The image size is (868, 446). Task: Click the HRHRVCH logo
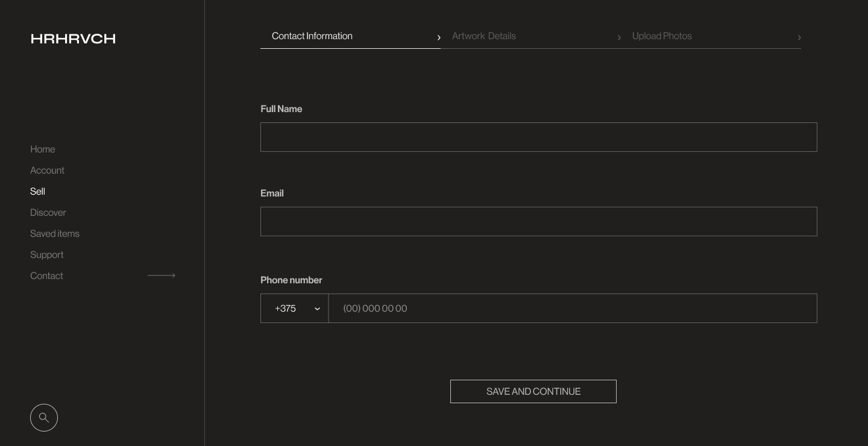73,39
